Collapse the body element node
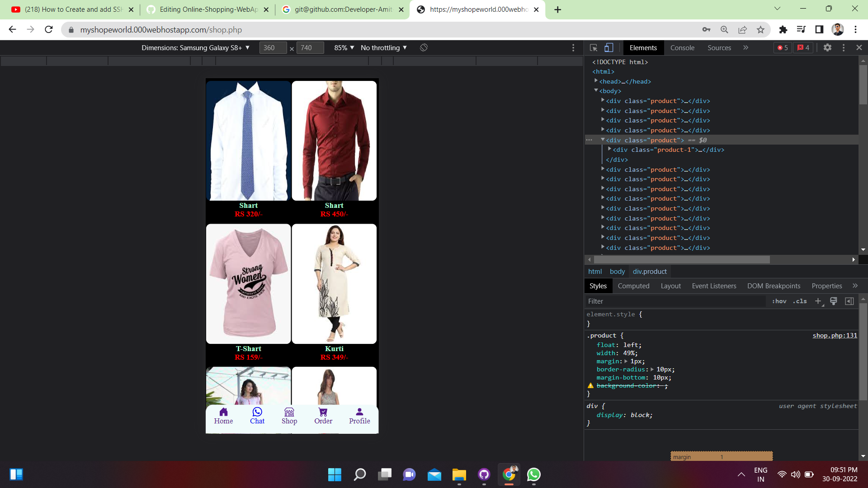 click(596, 90)
